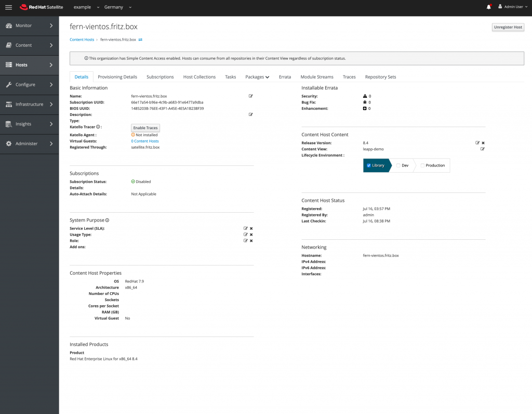Expand the Administer sidebar menu

pos(51,144)
